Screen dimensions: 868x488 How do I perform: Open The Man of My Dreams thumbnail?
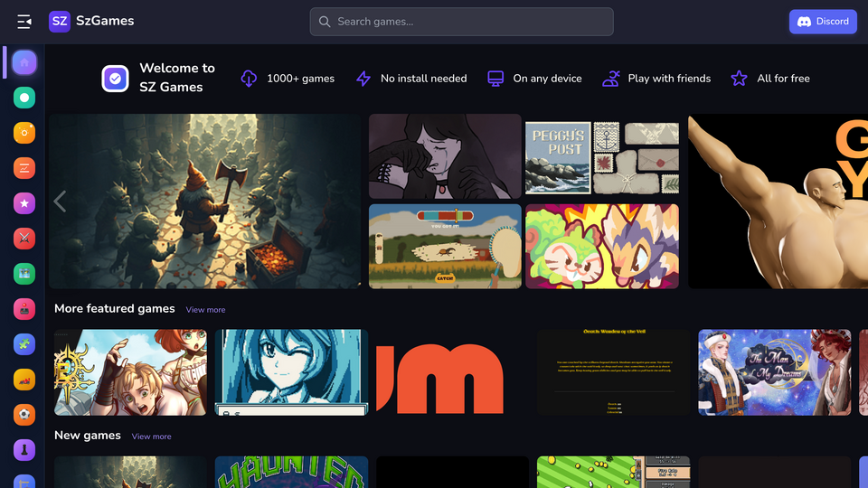(x=775, y=372)
